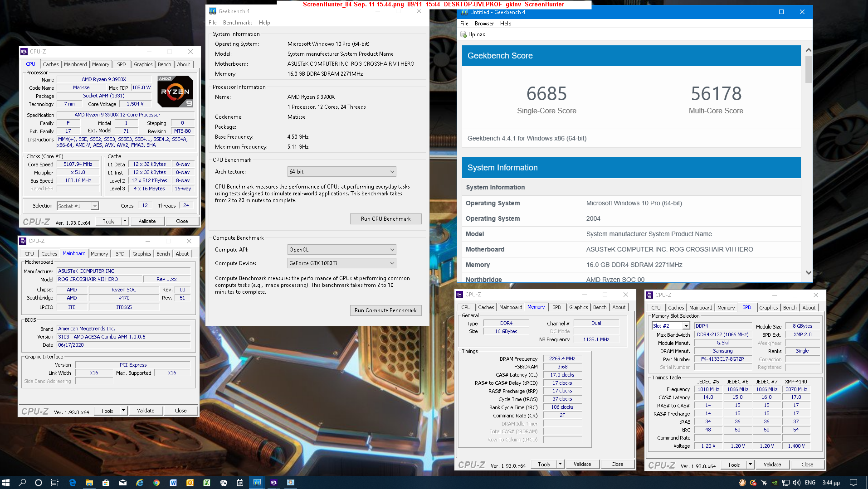Click Close button in SPD CPU-Z window
This screenshot has width=868, height=489.
click(807, 465)
